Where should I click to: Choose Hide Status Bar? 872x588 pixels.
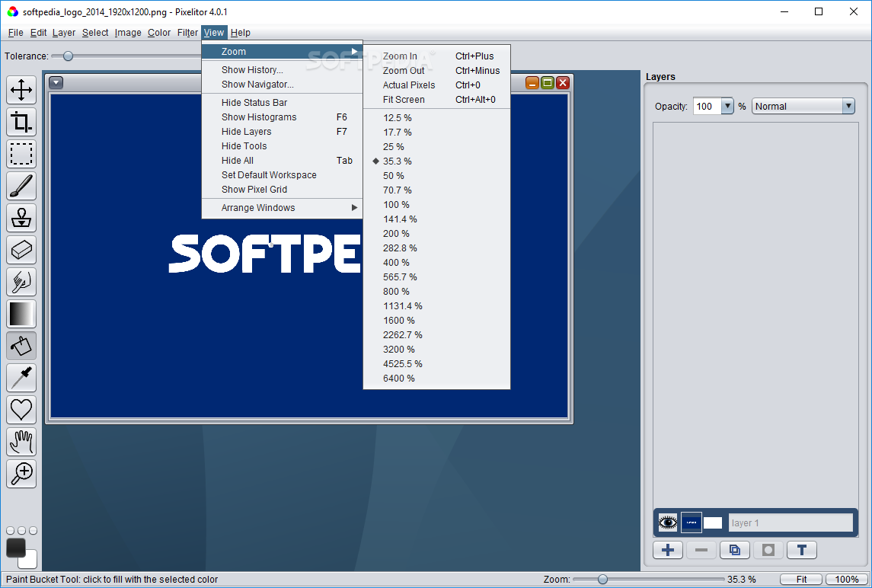[282, 102]
